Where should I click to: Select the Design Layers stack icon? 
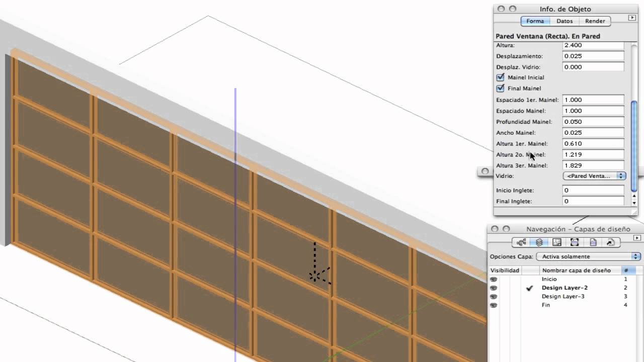click(539, 242)
